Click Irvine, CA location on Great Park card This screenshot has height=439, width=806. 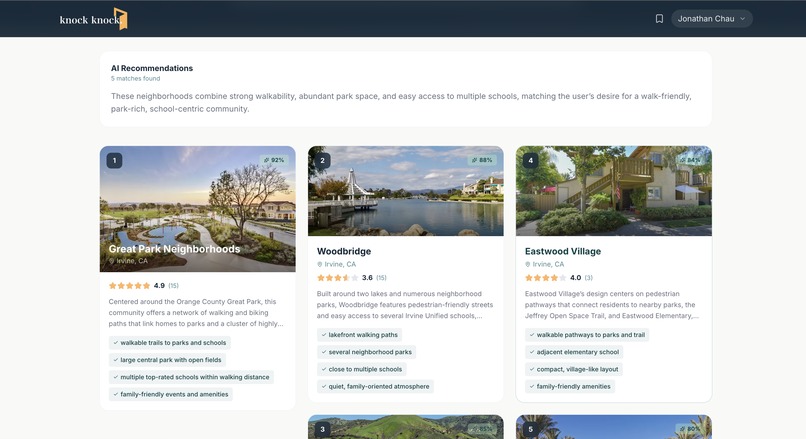[x=128, y=261]
